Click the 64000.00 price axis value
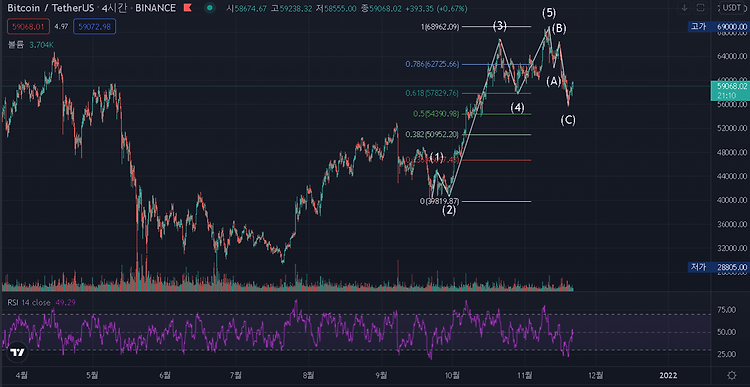Viewport: 750px width, 387px height. [731, 56]
